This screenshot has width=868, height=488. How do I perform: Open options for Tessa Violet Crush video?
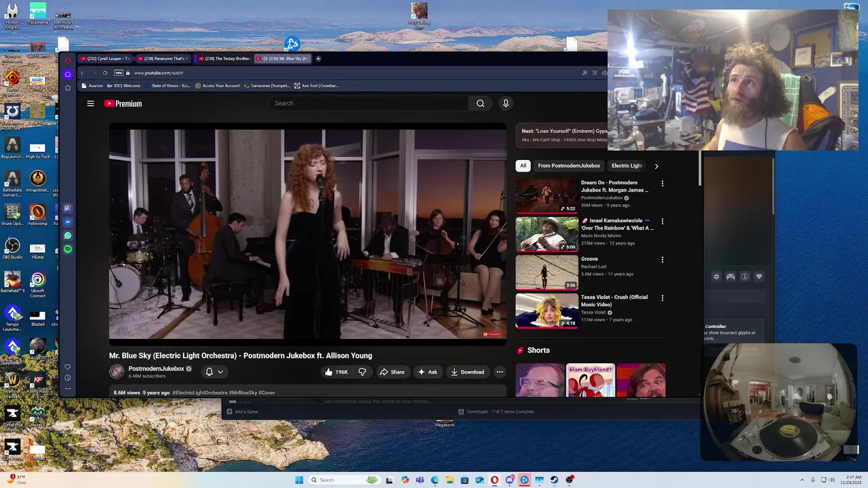[663, 298]
